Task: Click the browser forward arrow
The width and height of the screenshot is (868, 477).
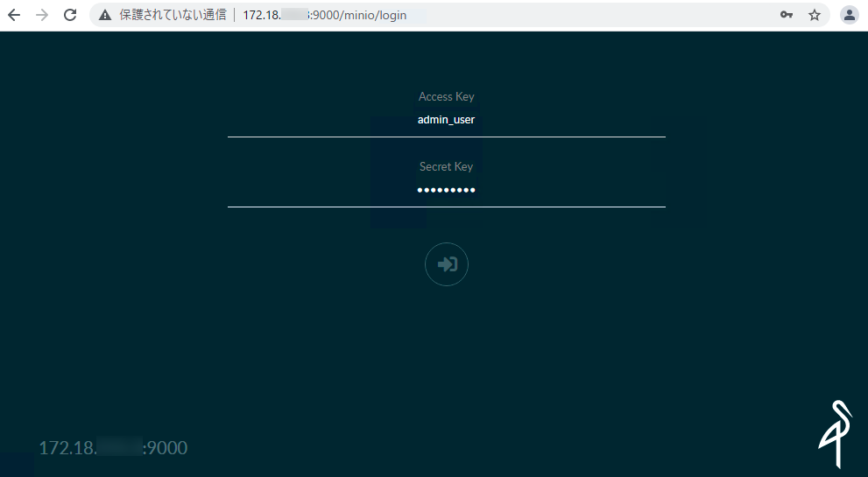Action: point(42,15)
